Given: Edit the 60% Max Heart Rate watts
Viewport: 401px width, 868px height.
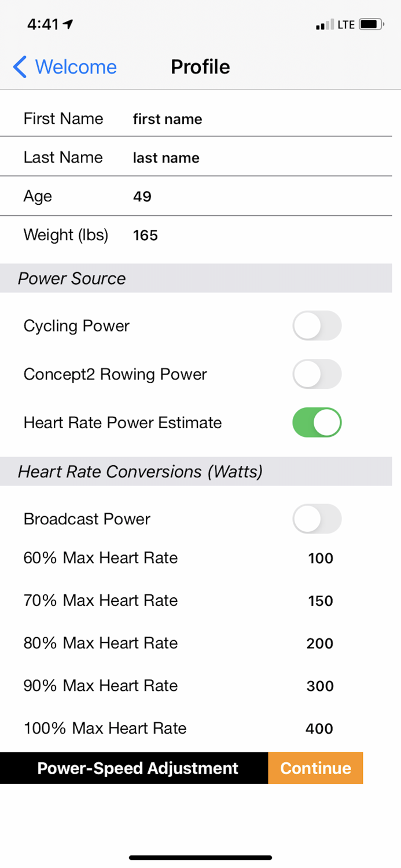Looking at the screenshot, I should point(320,558).
